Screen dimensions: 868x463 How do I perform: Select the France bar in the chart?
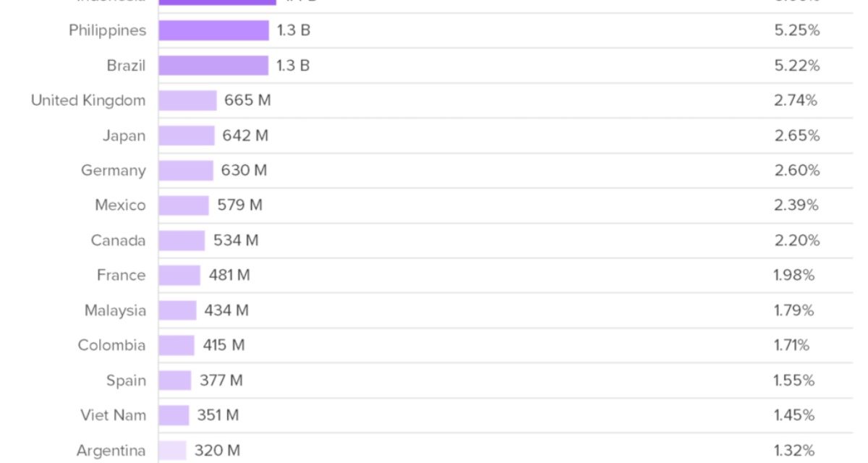(179, 276)
